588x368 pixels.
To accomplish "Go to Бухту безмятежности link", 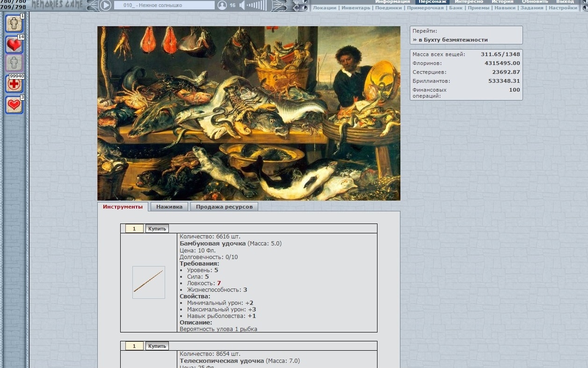I will point(450,40).
